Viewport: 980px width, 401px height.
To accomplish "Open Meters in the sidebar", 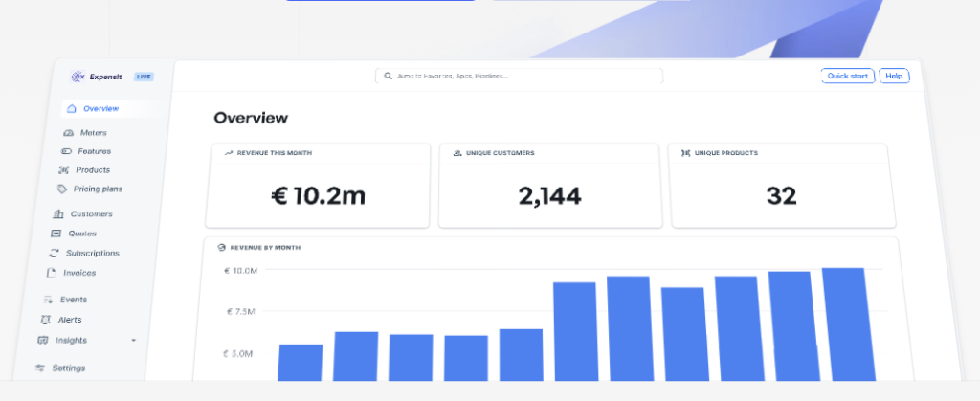I will 94,133.
